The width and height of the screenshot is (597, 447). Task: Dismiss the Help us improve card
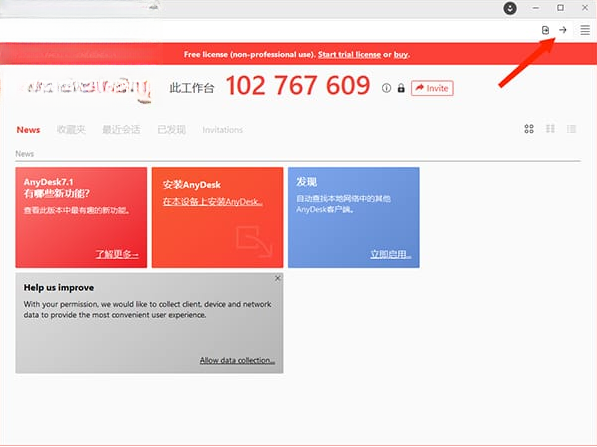click(278, 278)
